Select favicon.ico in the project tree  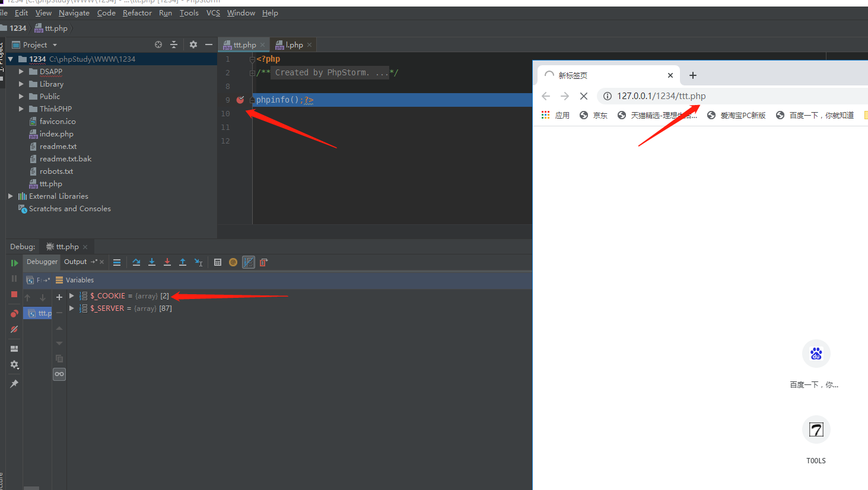coord(58,121)
